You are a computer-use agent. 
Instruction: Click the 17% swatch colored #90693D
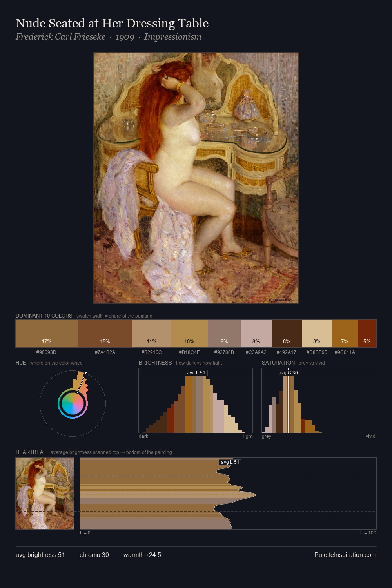(x=46, y=334)
